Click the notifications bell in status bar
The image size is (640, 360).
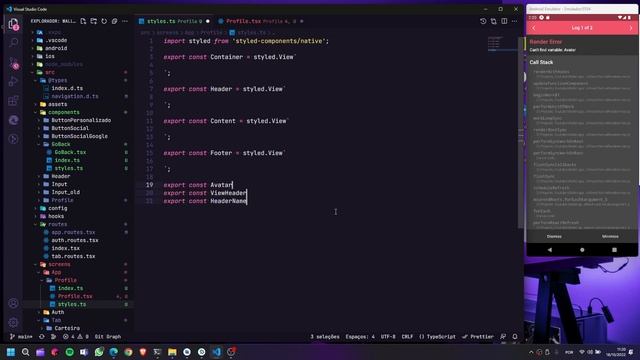(515, 337)
